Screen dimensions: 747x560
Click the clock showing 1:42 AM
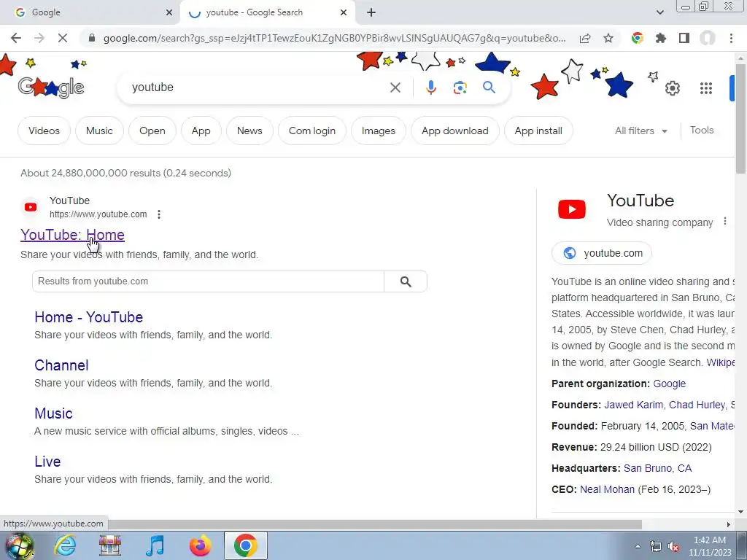click(710, 540)
